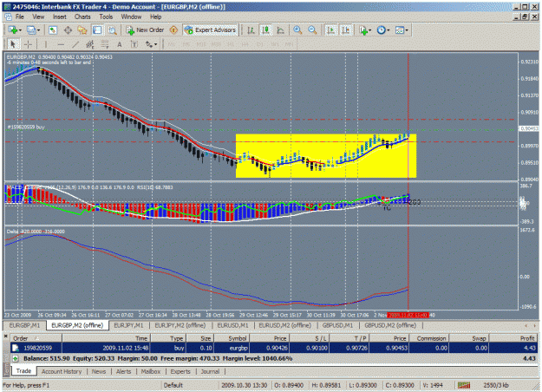The image size is (542, 392).
Task: Open MetaEditor with the yellow diamond icon
Action: pyautogui.click(x=173, y=30)
